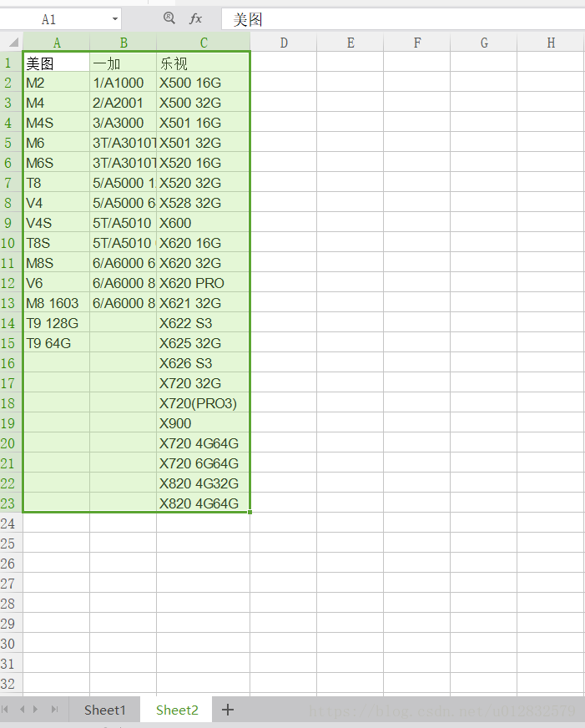585x728 pixels.
Task: Click cell with X900
Action: click(203, 423)
